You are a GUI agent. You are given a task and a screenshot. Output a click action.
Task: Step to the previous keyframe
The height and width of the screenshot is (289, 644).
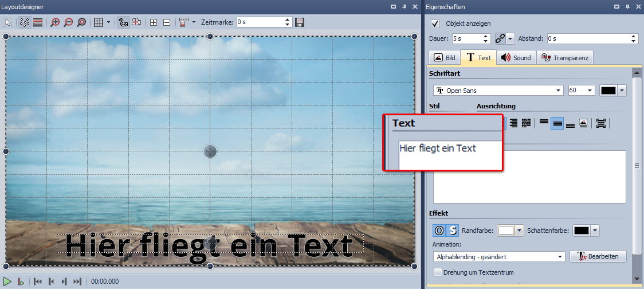point(51,282)
